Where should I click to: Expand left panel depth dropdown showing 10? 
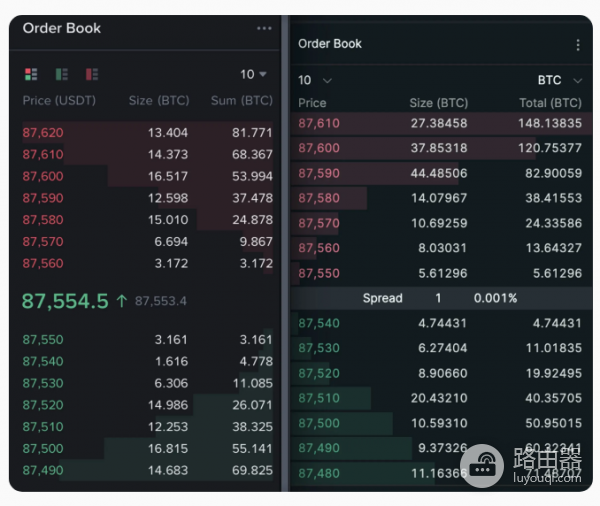[x=254, y=74]
